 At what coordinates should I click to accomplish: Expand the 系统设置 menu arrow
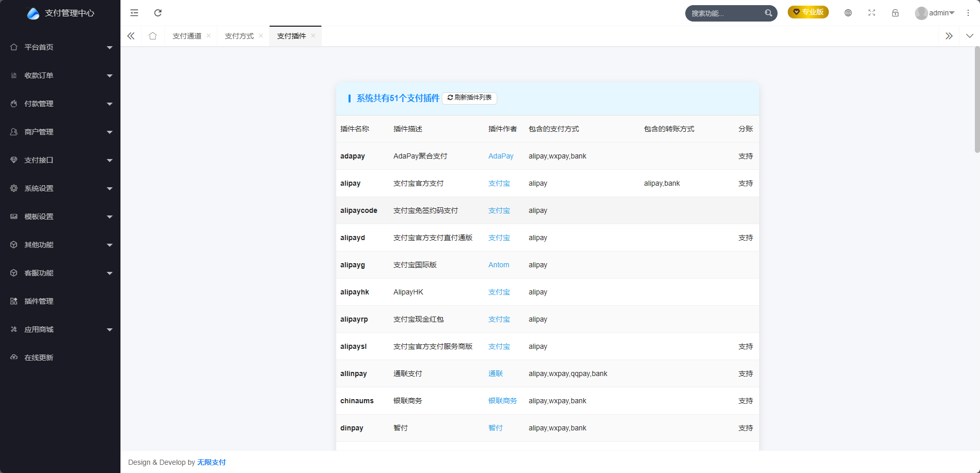110,189
